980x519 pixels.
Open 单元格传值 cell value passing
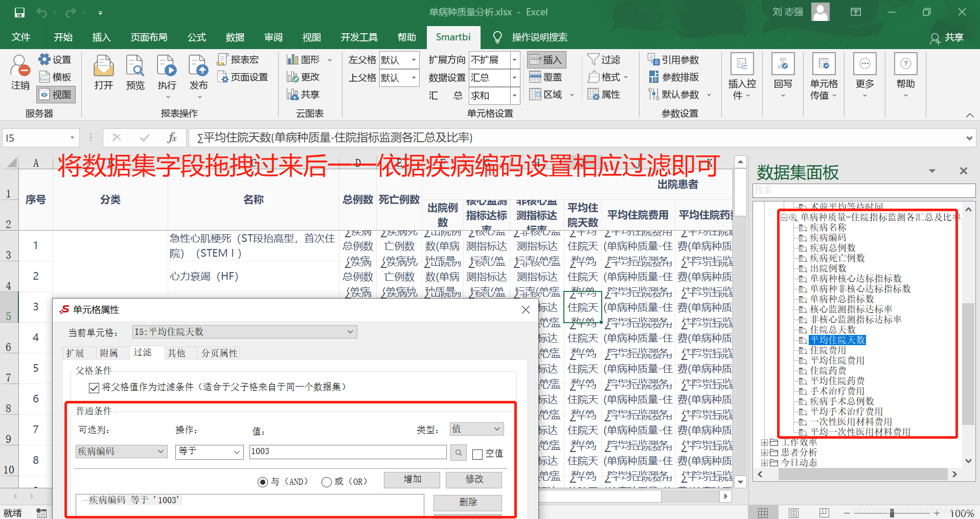824,77
